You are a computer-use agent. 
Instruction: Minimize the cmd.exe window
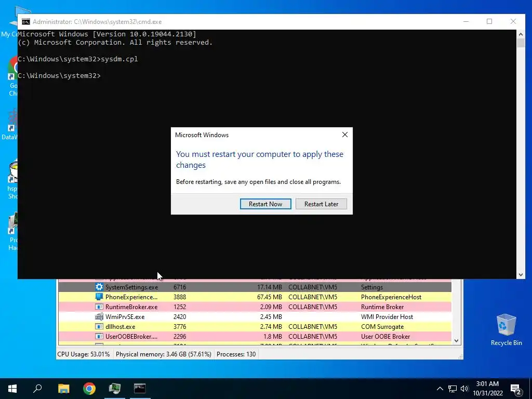click(x=466, y=21)
